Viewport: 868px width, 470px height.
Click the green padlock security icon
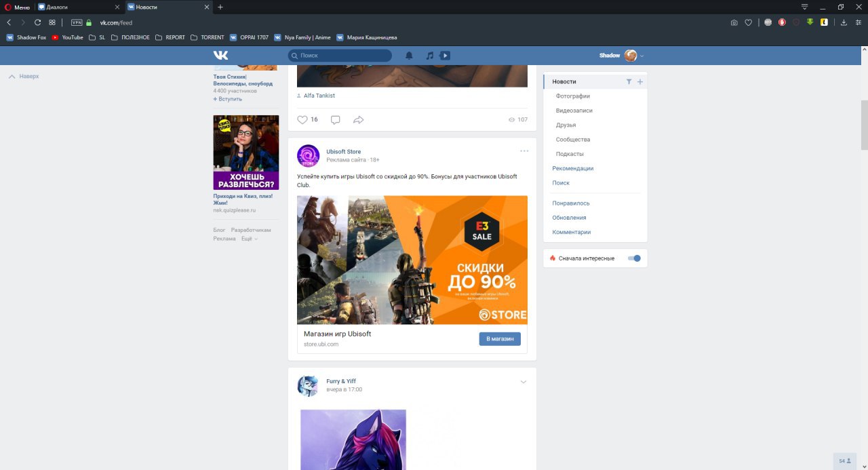coord(89,22)
